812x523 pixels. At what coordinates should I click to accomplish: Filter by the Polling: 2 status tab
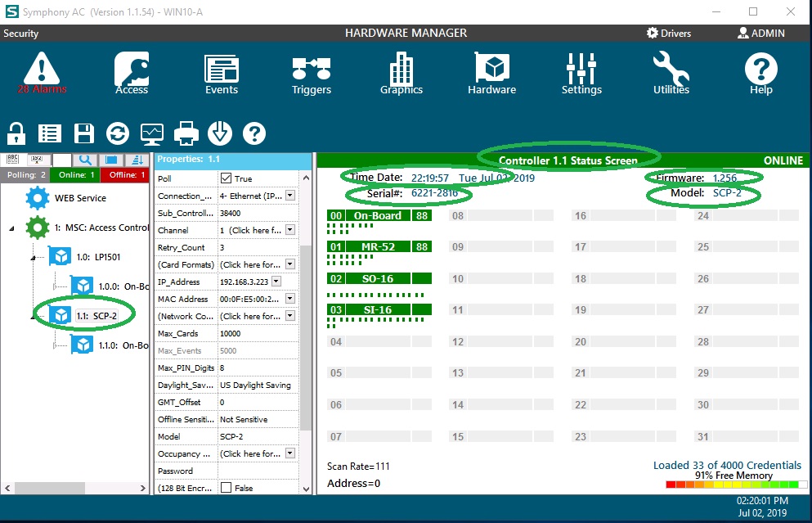[26, 175]
